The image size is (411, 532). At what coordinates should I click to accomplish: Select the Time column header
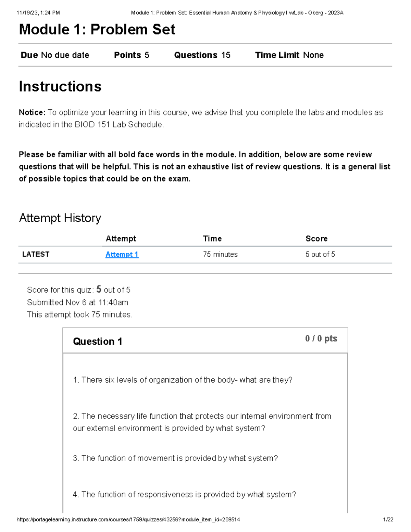click(x=212, y=238)
